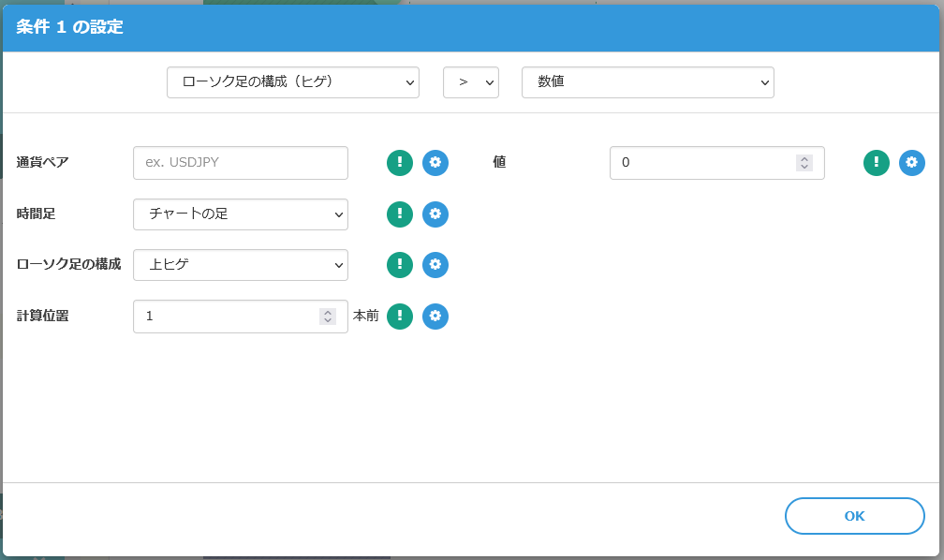Viewport: 944px width, 560px height.
Task: Click the blue gear icon beside 通貨ペア
Action: [435, 163]
